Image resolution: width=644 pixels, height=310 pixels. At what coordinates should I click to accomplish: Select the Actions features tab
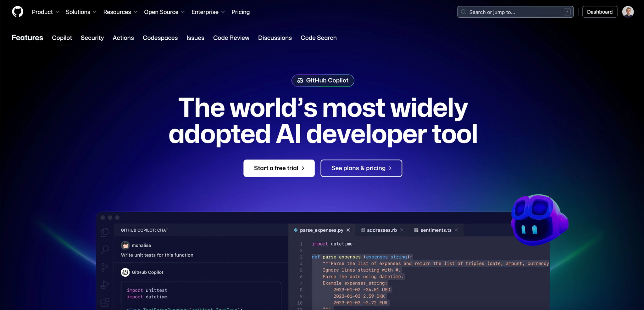pos(123,38)
